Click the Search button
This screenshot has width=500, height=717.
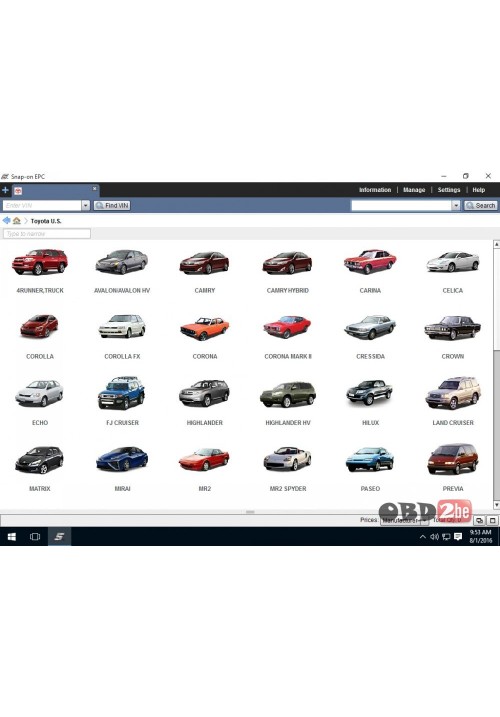[x=481, y=206]
